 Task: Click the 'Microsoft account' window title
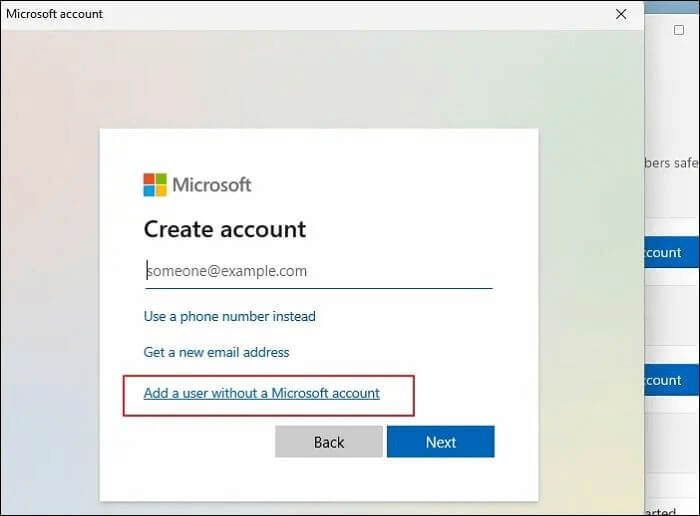click(x=54, y=14)
